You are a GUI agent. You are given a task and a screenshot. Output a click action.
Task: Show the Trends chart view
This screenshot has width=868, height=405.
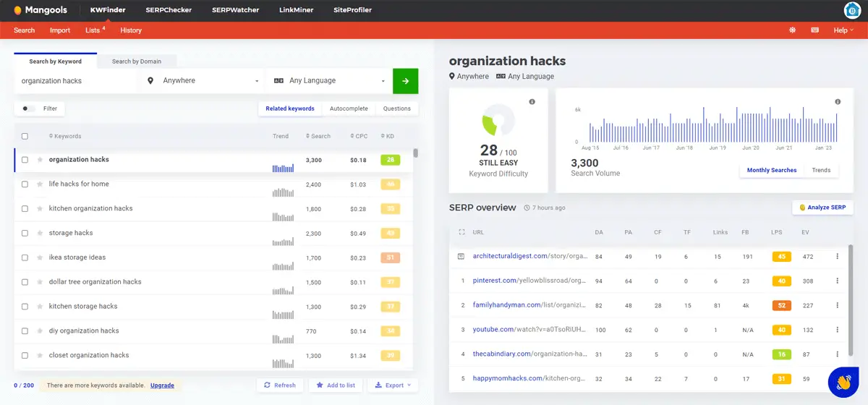[x=821, y=170]
